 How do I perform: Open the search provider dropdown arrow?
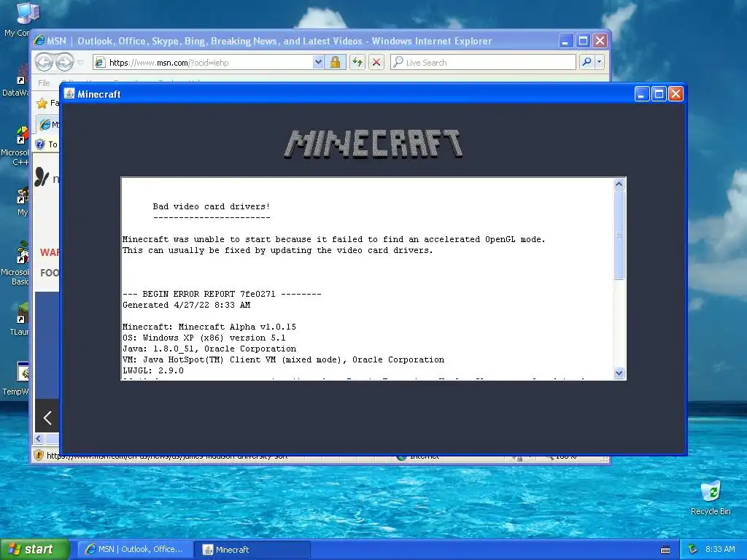[x=600, y=63]
